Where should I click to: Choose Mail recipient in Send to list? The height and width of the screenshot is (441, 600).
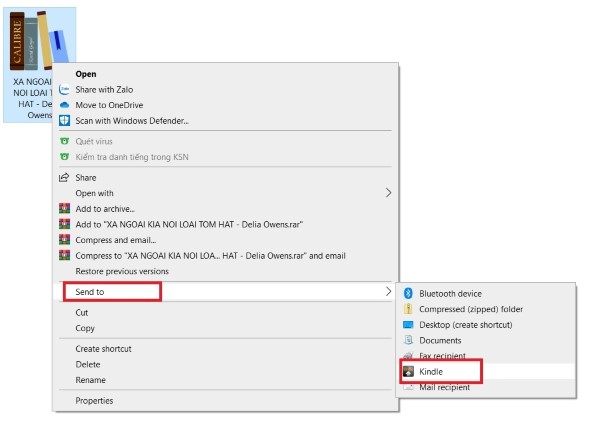(x=447, y=386)
